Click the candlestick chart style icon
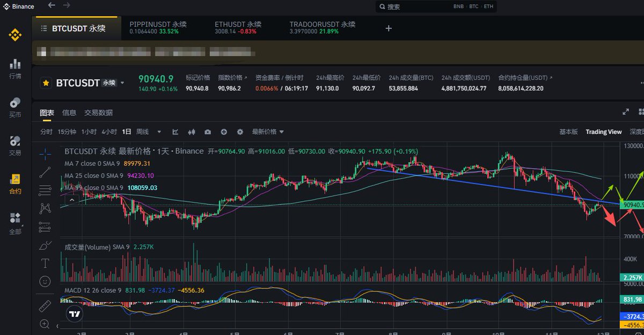644x335 pixels. (x=192, y=132)
